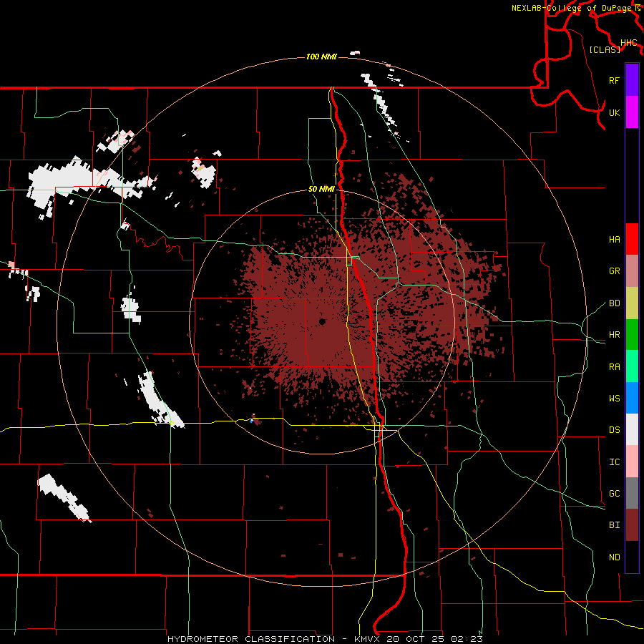Click the [CLAS] label

pos(605,49)
